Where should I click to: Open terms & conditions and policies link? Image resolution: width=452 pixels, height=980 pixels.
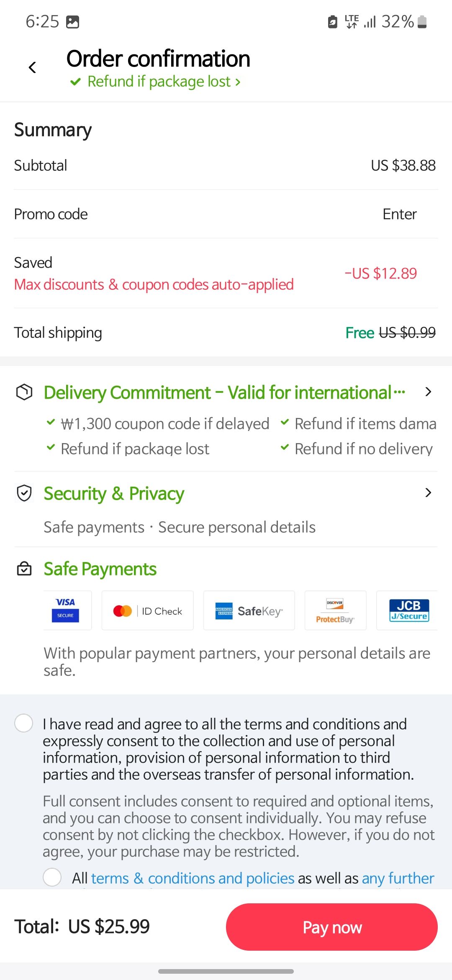coord(193,878)
